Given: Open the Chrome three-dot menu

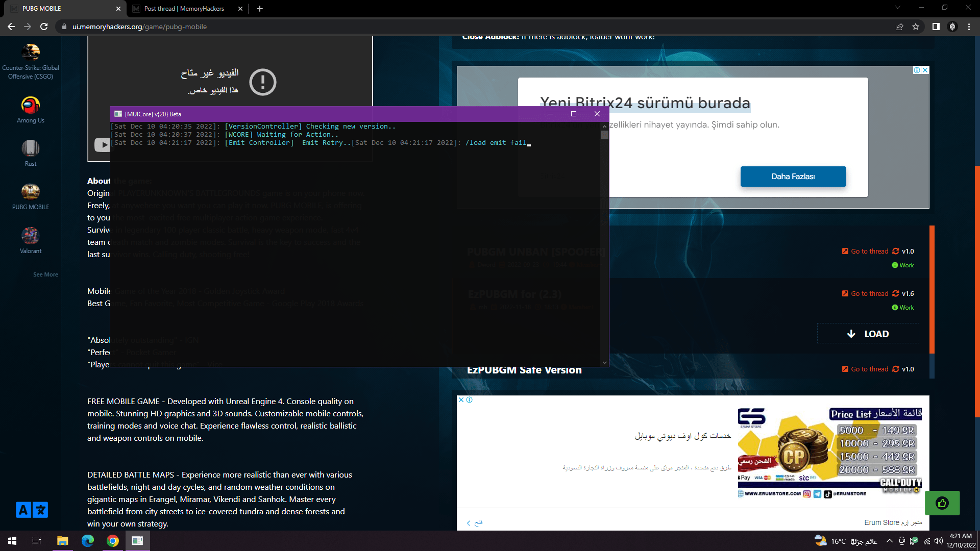Looking at the screenshot, I should point(969,27).
